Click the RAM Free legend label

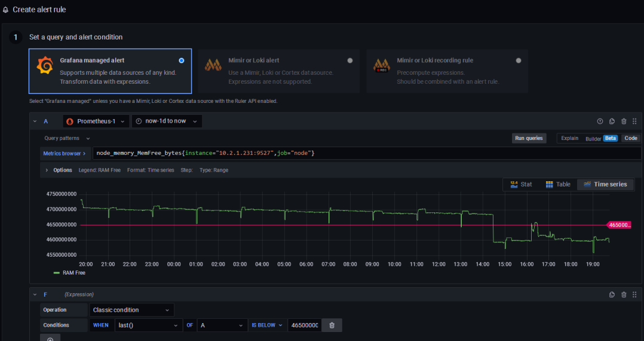pos(74,273)
